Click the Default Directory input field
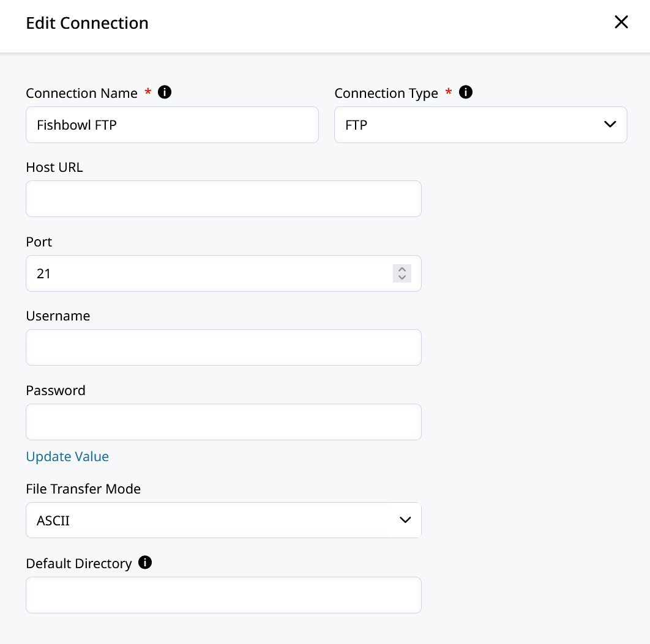The height and width of the screenshot is (644, 650). 223,595
